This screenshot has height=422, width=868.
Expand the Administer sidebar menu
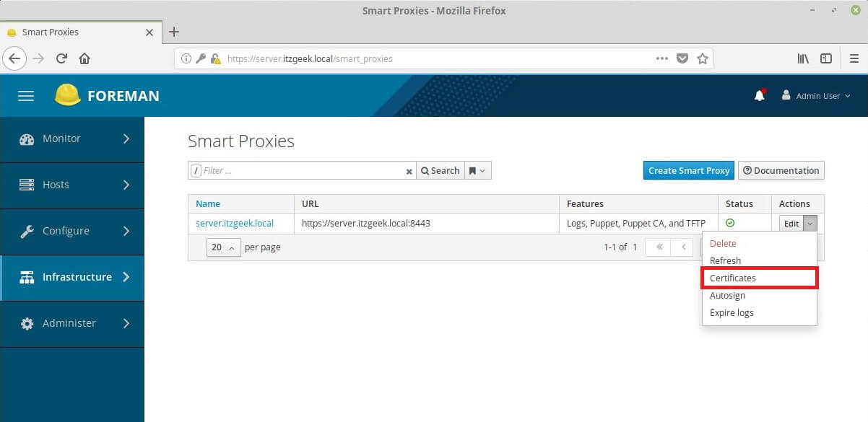(x=72, y=323)
